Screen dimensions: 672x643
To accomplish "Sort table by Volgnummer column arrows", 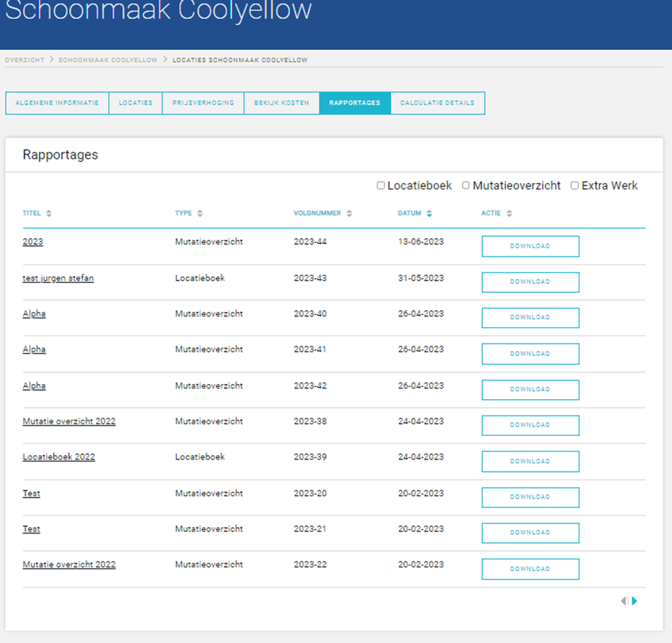I will (349, 213).
